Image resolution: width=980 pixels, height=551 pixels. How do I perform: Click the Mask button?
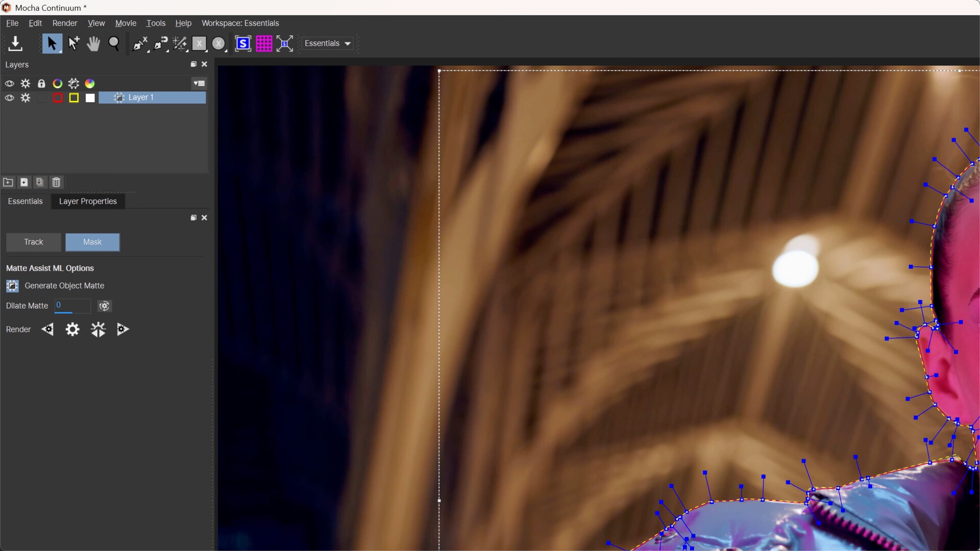(x=92, y=242)
